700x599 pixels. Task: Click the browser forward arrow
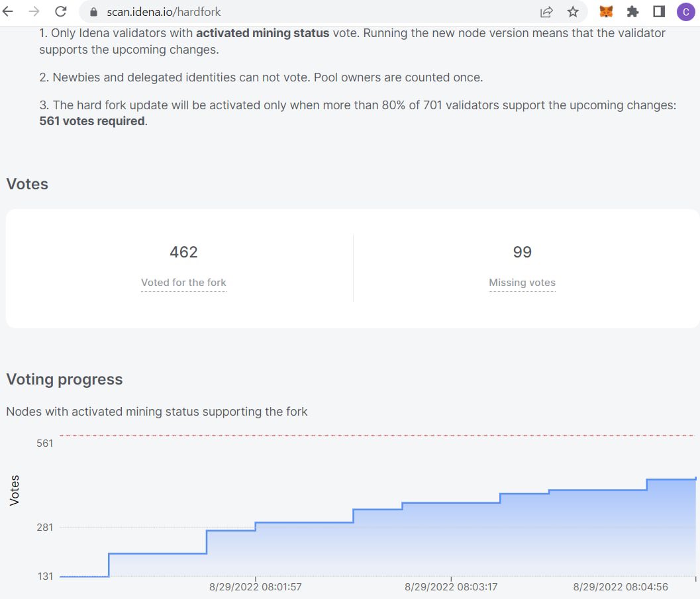pos(33,11)
